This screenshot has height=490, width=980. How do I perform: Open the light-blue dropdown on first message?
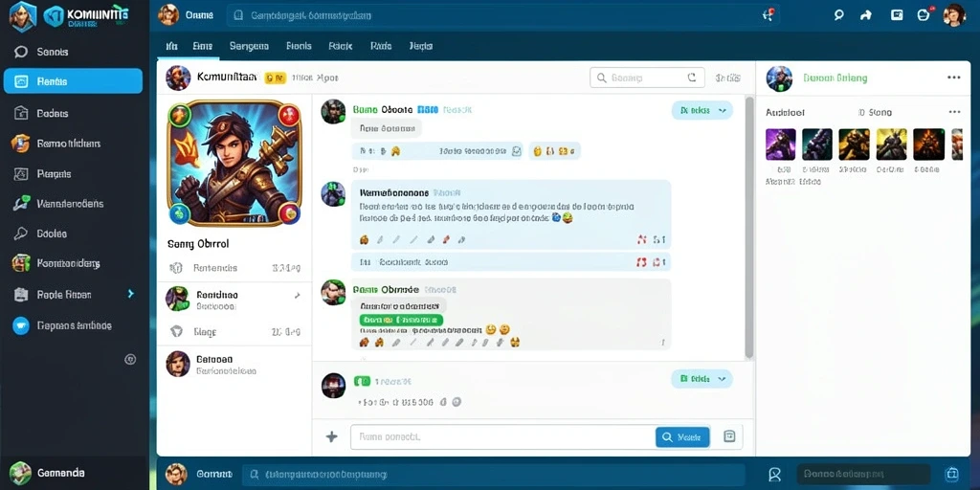click(702, 111)
